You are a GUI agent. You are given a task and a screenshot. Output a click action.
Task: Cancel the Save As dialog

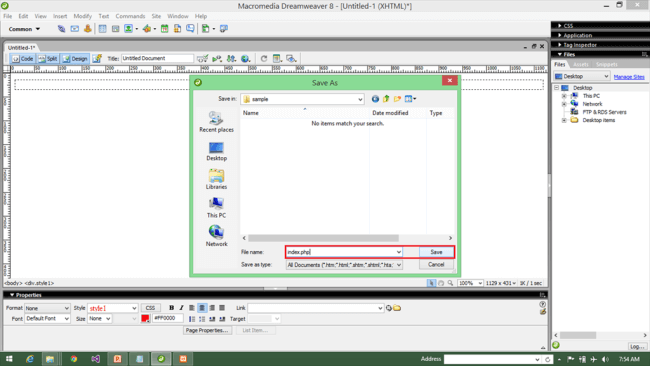tap(436, 264)
